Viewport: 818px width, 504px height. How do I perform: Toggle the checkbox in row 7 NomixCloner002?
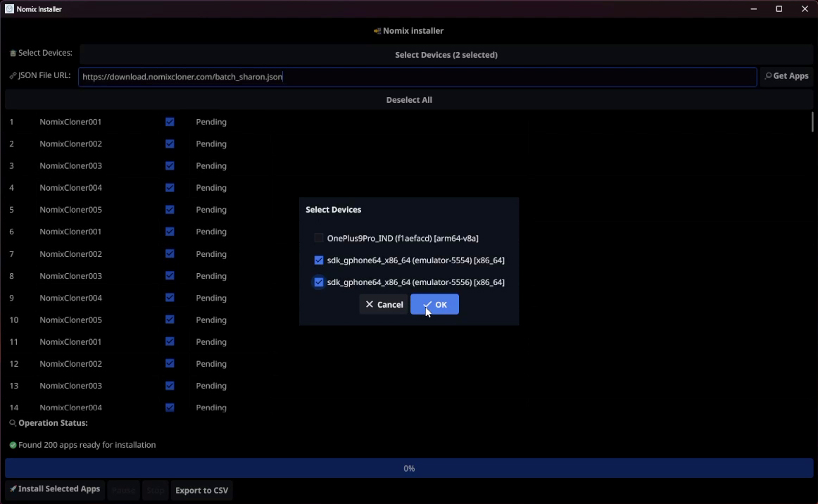coord(170,253)
